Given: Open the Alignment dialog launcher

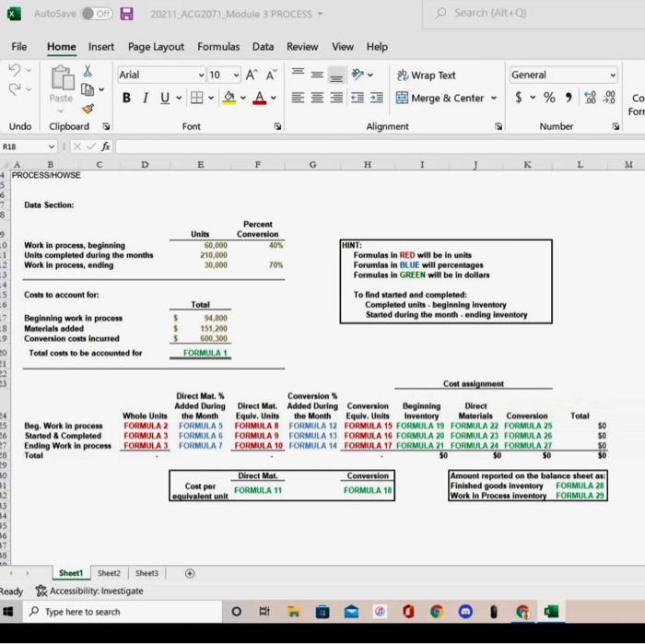Looking at the screenshot, I should [498, 126].
